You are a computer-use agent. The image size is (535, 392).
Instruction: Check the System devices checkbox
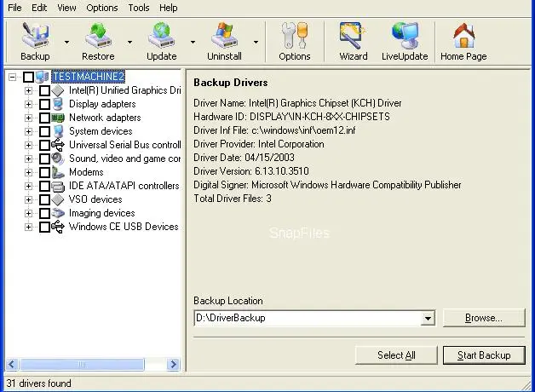44,131
